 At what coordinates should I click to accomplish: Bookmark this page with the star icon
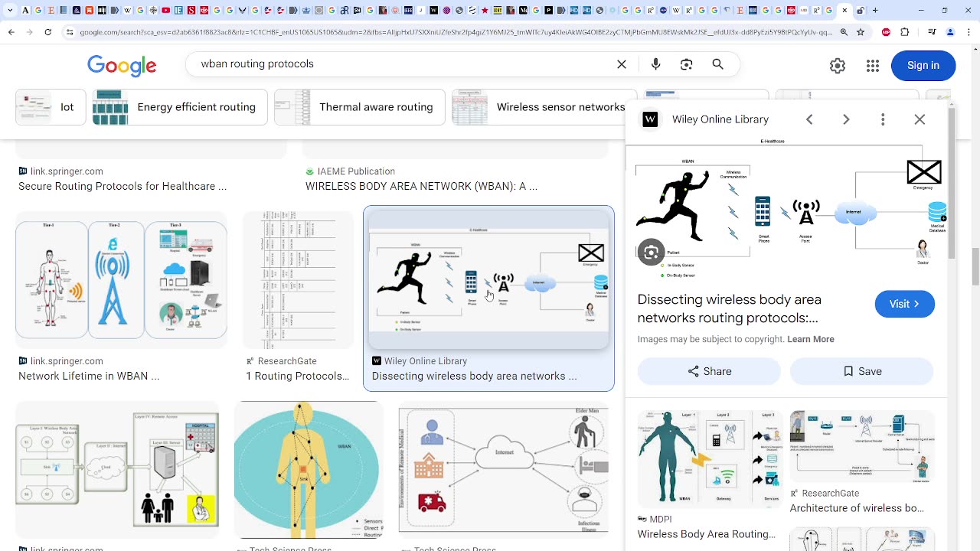coord(861,32)
